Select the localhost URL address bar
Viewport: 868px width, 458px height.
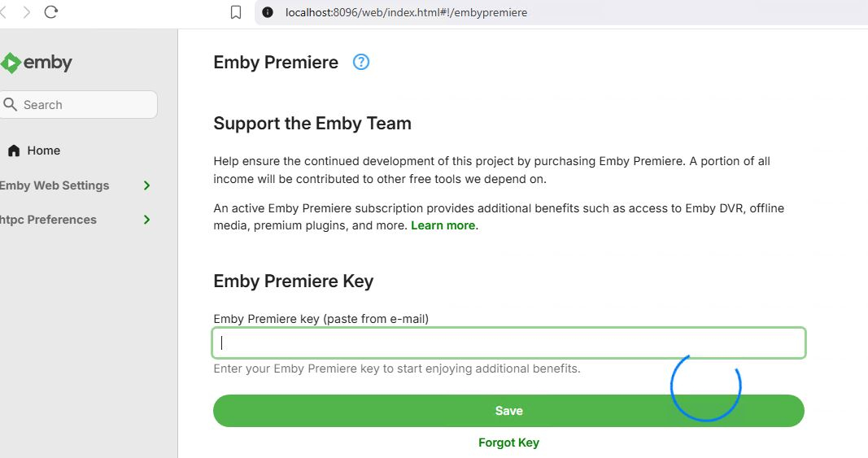point(407,12)
